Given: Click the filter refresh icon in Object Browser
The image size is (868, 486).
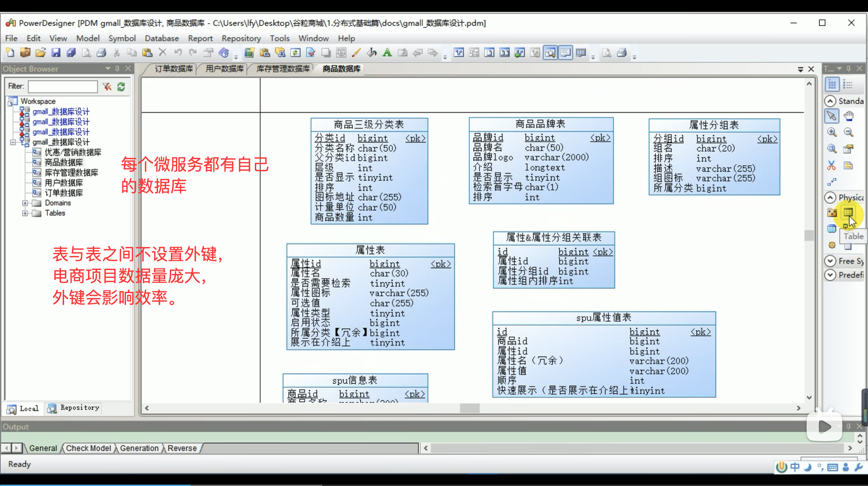Looking at the screenshot, I should tap(121, 87).
